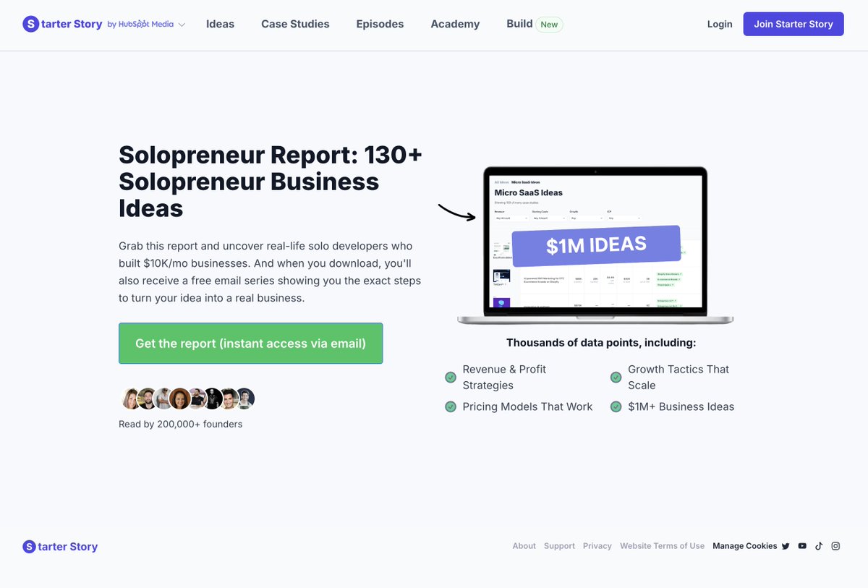Open the Support footer link
This screenshot has width=868, height=588.
[559, 546]
